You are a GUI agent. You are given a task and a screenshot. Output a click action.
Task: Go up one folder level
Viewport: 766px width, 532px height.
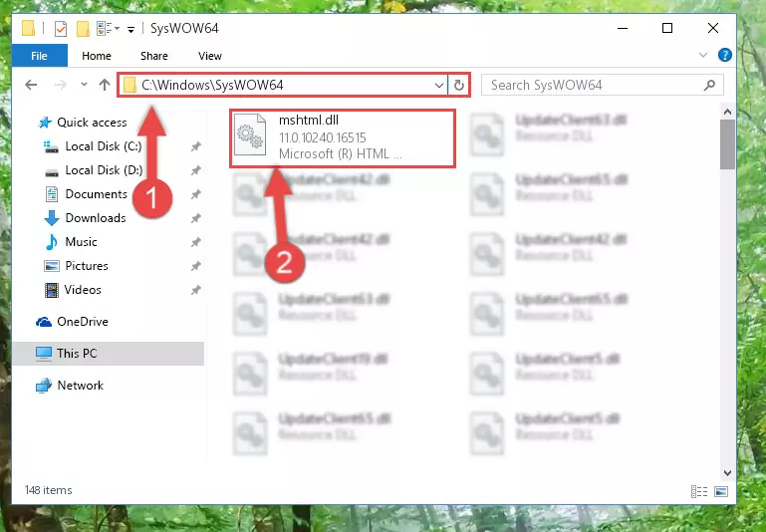click(104, 85)
